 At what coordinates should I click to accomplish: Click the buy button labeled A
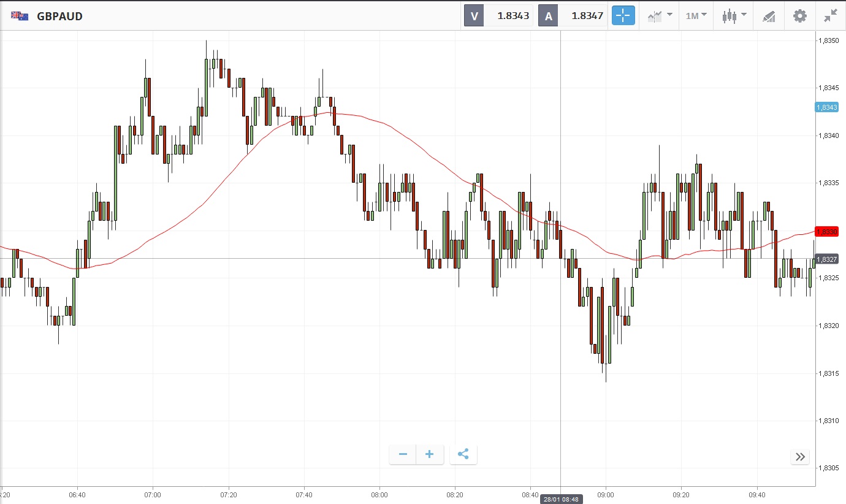click(548, 16)
